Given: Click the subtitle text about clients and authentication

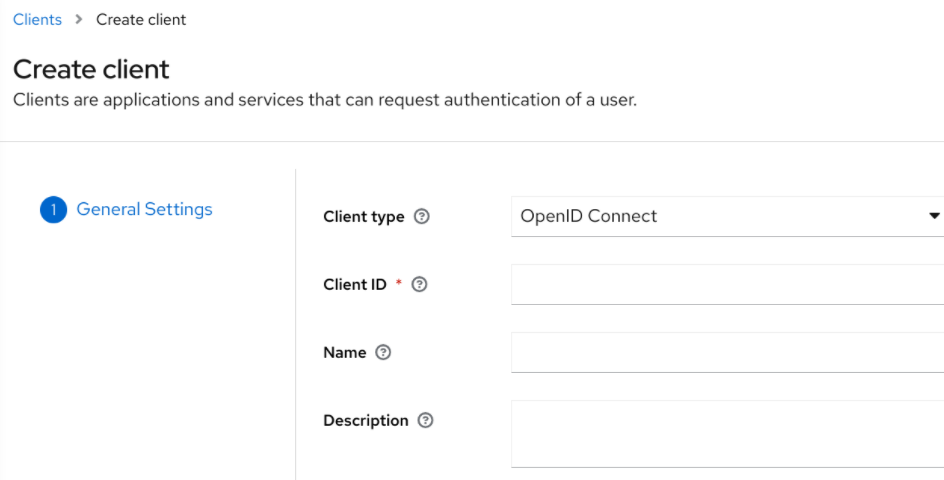Looking at the screenshot, I should click(x=324, y=100).
